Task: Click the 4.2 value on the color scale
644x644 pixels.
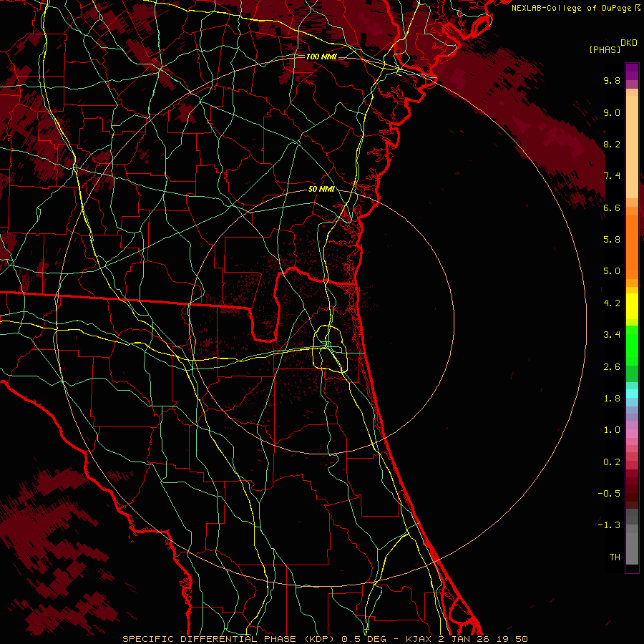Action: 612,303
